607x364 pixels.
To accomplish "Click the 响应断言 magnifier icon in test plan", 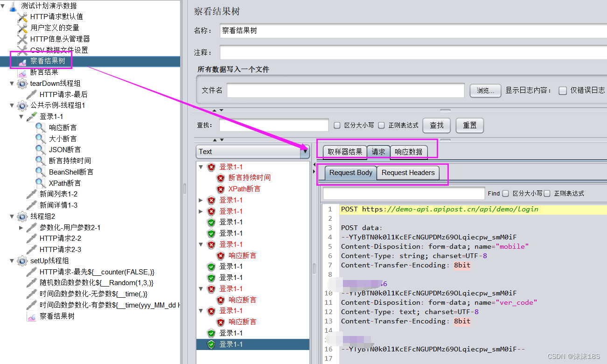I will click(x=41, y=127).
